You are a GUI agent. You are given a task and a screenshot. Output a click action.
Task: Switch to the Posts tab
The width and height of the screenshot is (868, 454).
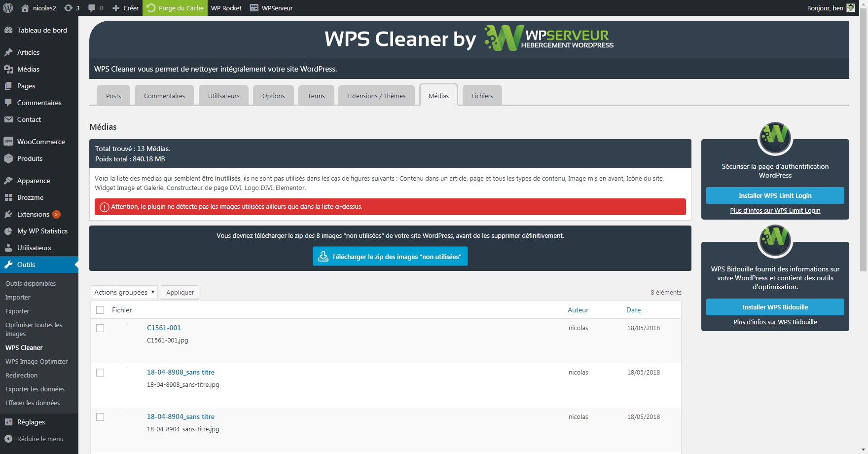[113, 96]
